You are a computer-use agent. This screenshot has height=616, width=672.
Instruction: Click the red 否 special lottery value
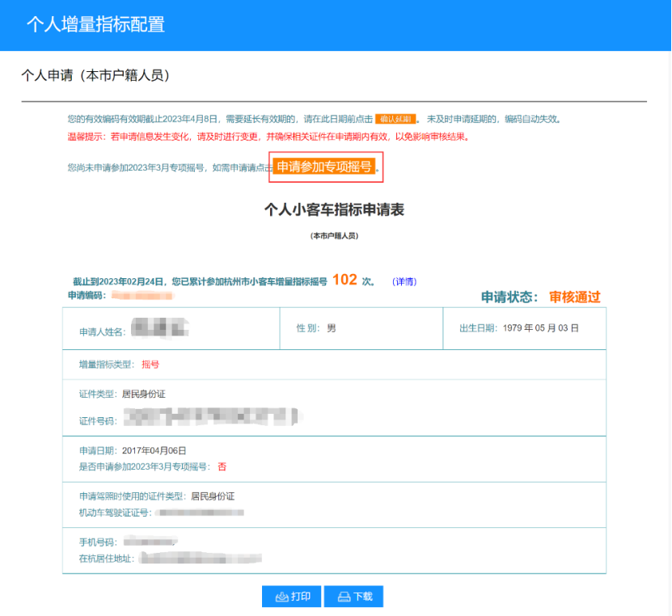(x=222, y=466)
